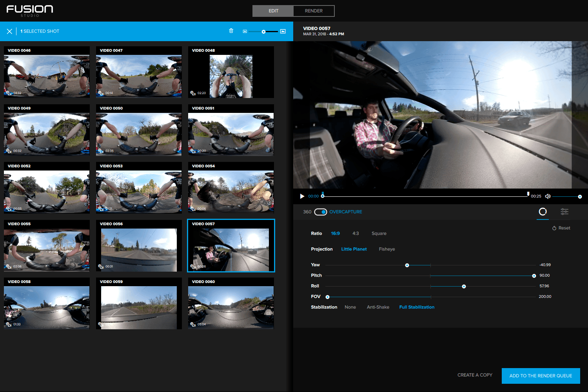588x392 pixels.
Task: Click the Roll value 57.96
Action: (544, 286)
